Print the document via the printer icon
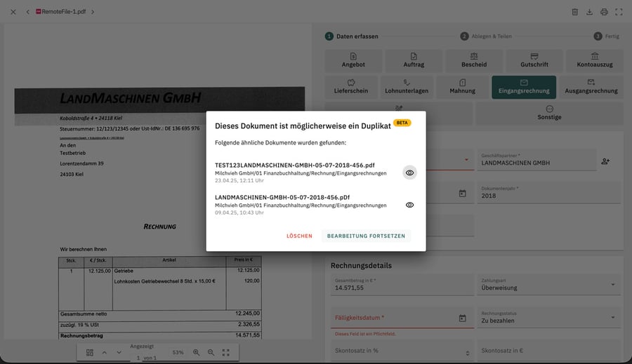632x364 pixels. tap(604, 12)
